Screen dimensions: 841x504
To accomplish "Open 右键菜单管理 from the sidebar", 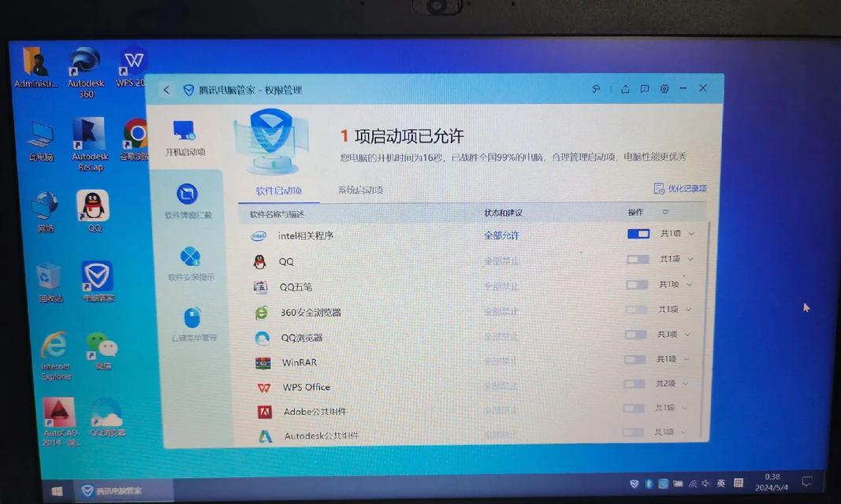I will pos(193,324).
